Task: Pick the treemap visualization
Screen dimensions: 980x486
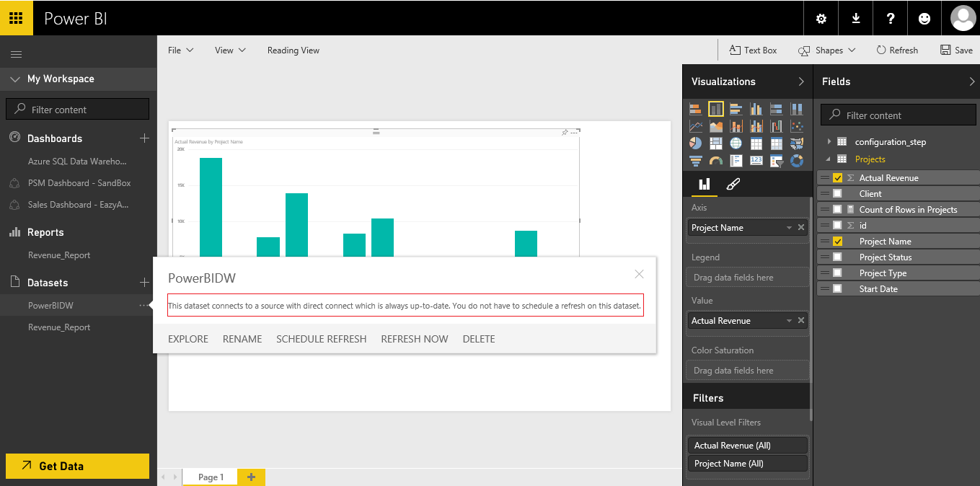Action: [716, 143]
